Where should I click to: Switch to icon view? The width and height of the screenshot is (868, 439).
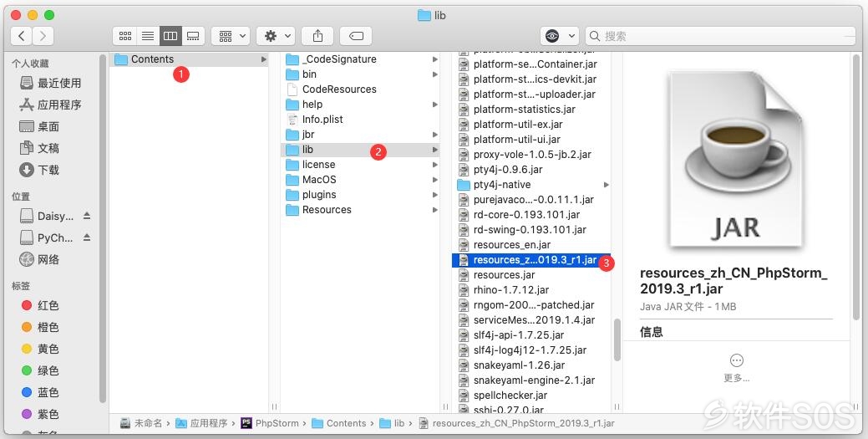(x=125, y=36)
